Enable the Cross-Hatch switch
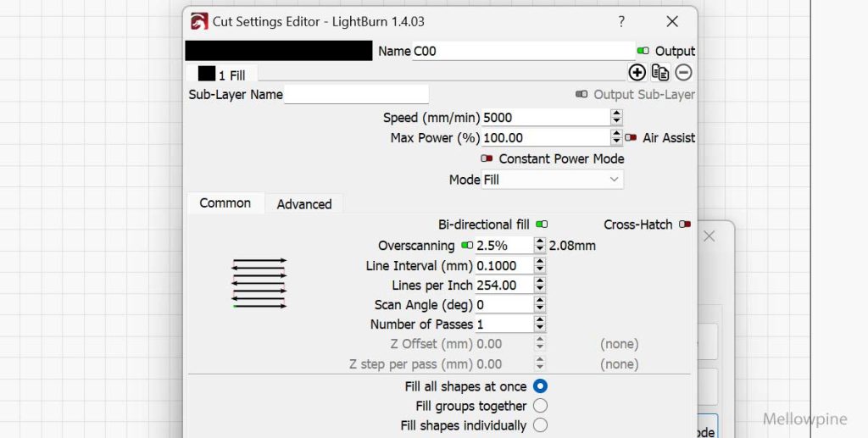Screen dimensions: 868x438 (685, 225)
